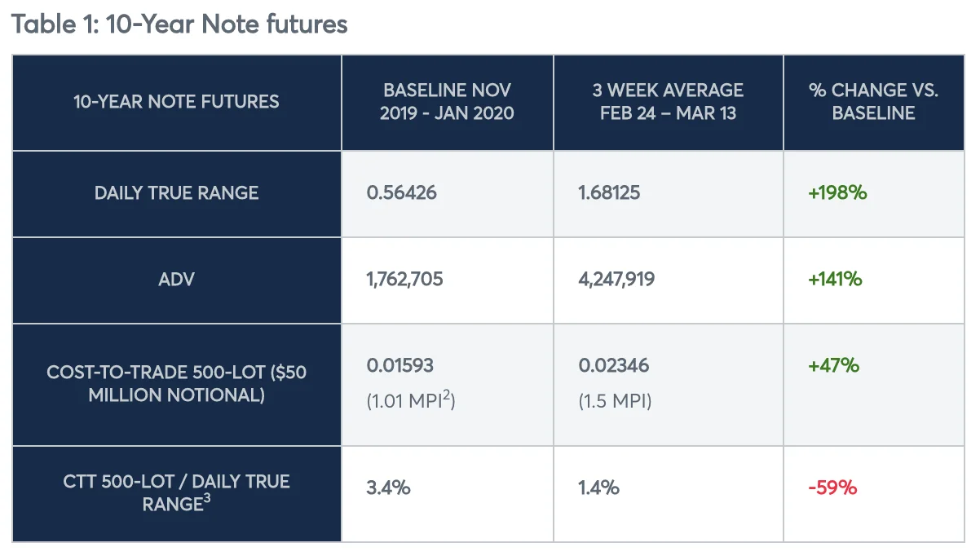The image size is (980, 556).
Task: Click the red -59% change value
Action: click(832, 488)
